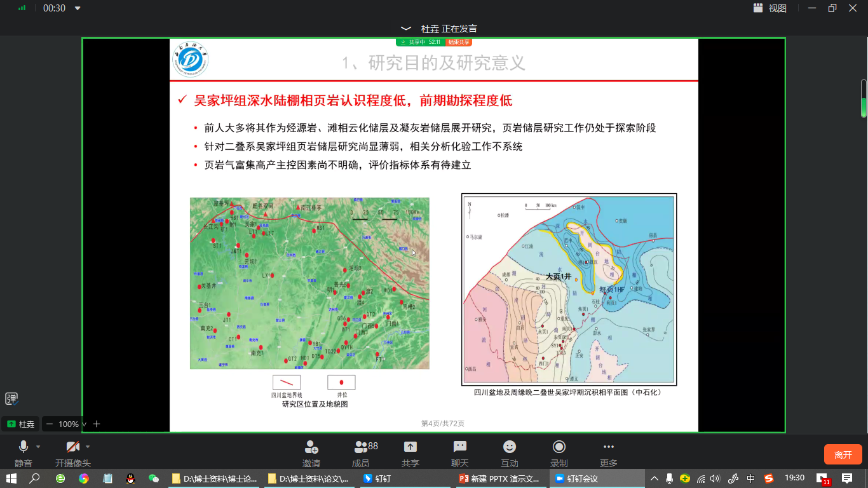Open the 邀请 invite participants icon
This screenshot has width=868, height=488.
click(x=311, y=448)
